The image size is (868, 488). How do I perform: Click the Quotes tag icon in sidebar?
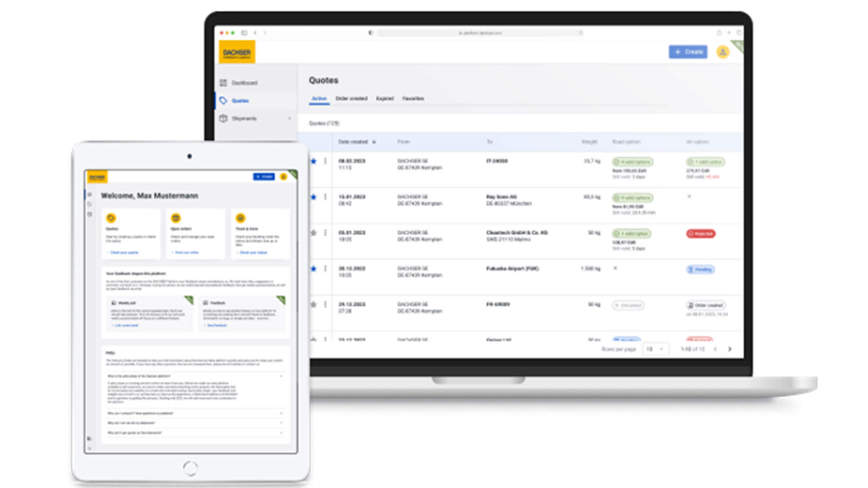[223, 100]
